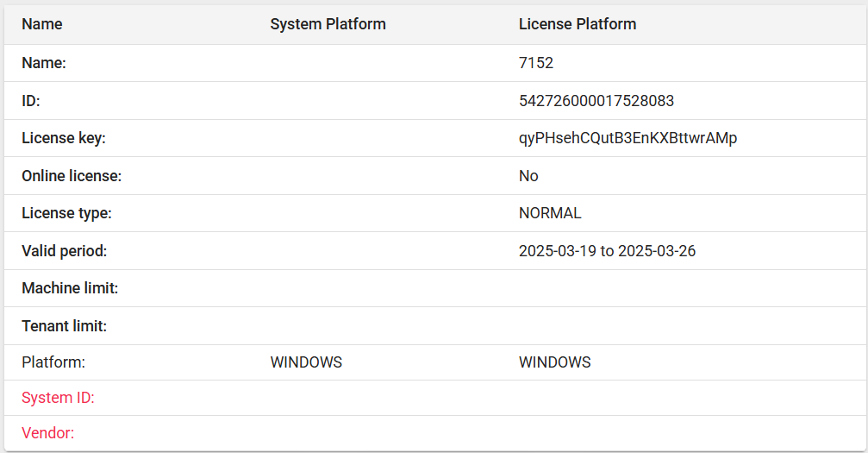This screenshot has width=868, height=453.
Task: Click the license key string qyPHsehCQutB3EnKXBttwrAMp
Action: [x=628, y=138]
